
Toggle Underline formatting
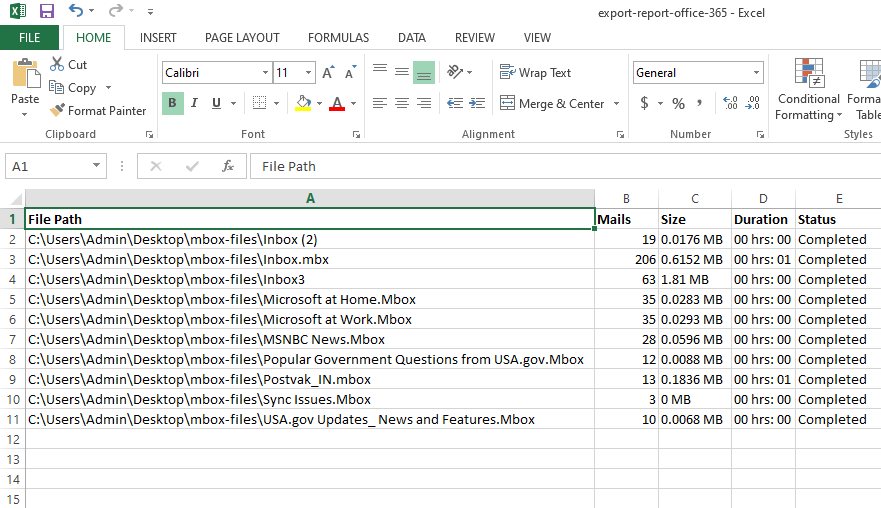click(x=216, y=103)
